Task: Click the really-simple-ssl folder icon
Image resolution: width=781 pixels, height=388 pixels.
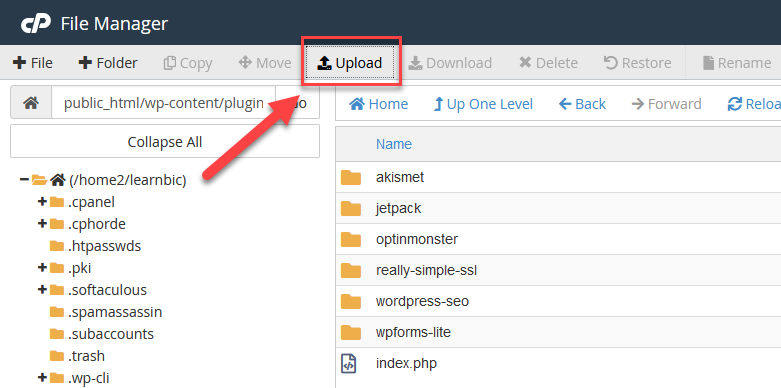Action: click(351, 270)
